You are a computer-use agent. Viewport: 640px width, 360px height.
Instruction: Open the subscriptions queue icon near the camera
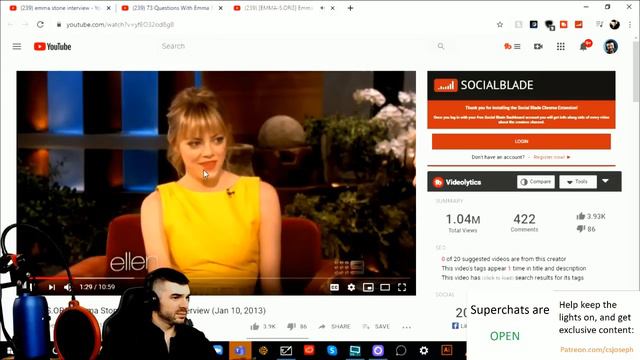click(x=512, y=47)
